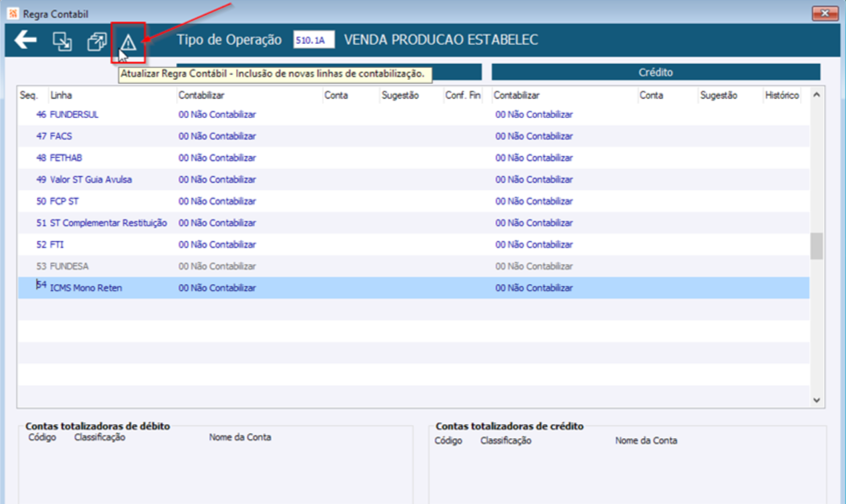Select row 51 ST Complementar Restituição

pyautogui.click(x=413, y=223)
